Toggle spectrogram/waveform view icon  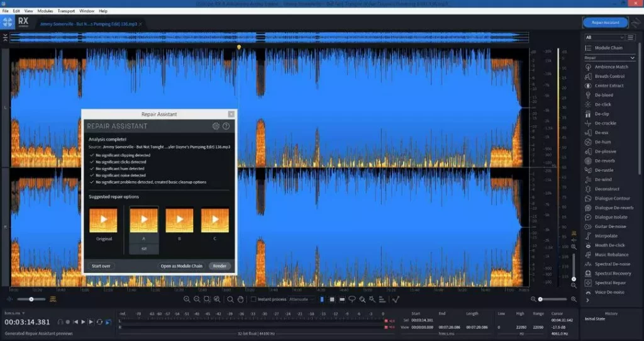53,299
